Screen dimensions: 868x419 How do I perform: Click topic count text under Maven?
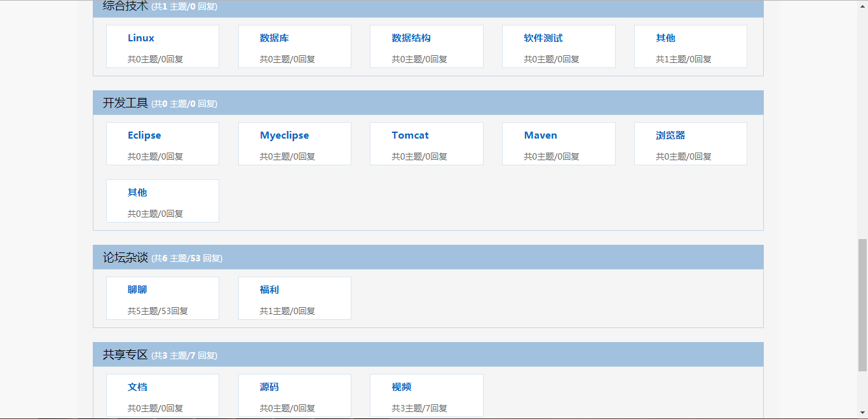(552, 156)
